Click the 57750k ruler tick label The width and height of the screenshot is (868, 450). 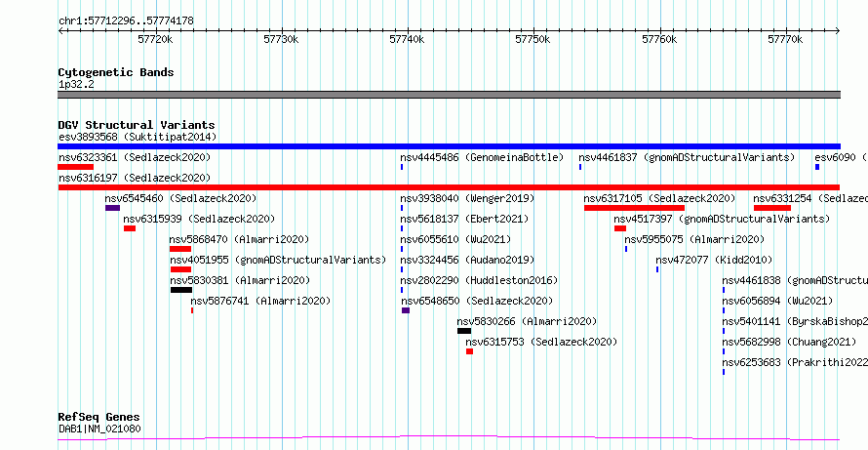[x=533, y=39]
